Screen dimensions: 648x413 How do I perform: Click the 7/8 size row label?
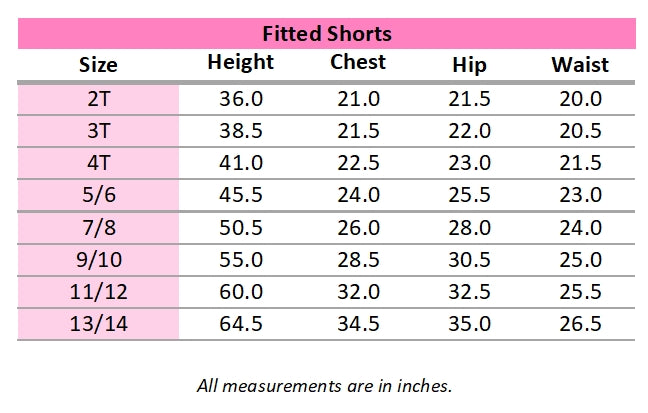pyautogui.click(x=98, y=228)
